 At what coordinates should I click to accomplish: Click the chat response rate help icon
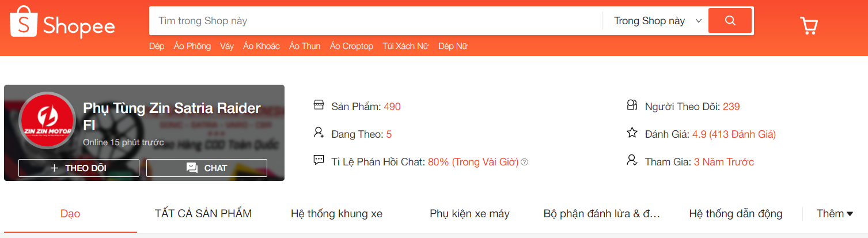[x=524, y=163]
